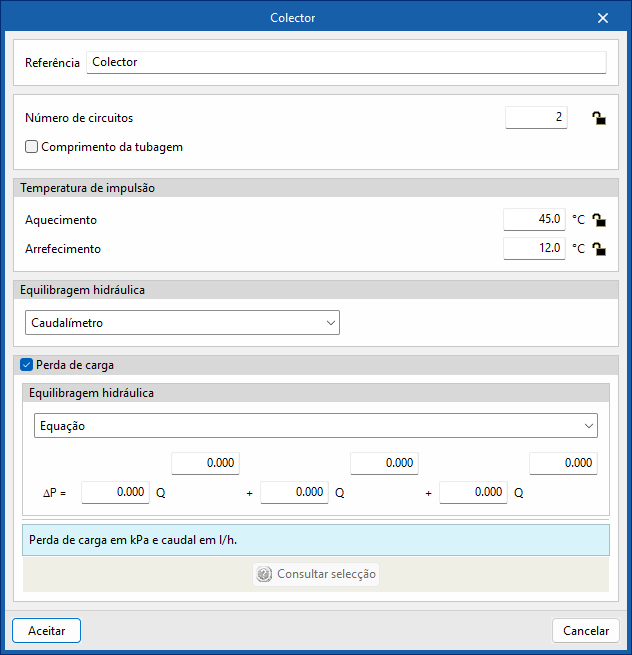Click the Arrefecimento label
This screenshot has height=655, width=632.
click(x=63, y=249)
